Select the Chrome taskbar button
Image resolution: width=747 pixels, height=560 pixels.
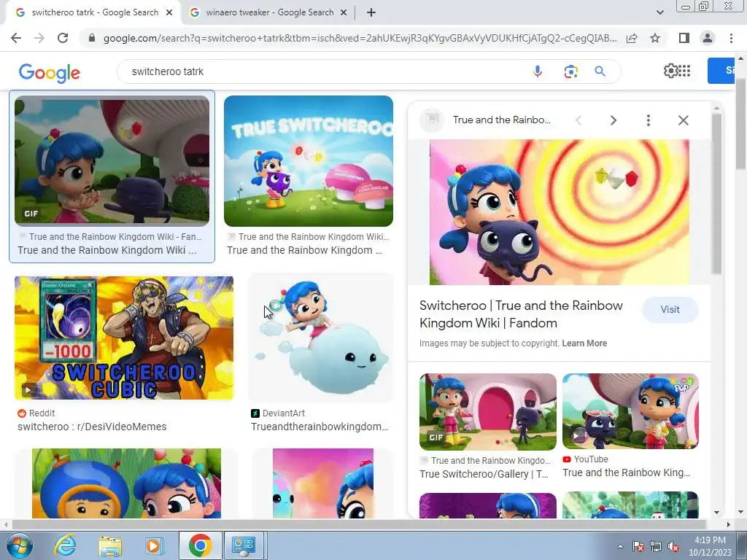[200, 545]
